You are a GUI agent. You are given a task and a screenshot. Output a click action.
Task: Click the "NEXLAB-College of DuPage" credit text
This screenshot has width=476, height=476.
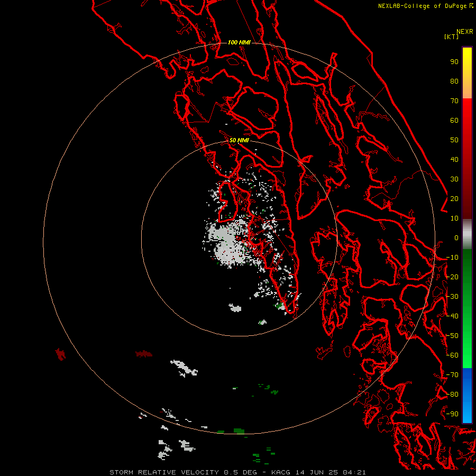point(422,6)
